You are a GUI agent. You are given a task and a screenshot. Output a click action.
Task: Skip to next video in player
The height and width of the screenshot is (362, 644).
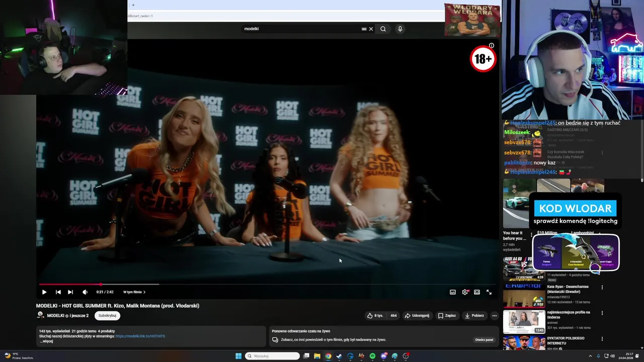[x=70, y=292]
